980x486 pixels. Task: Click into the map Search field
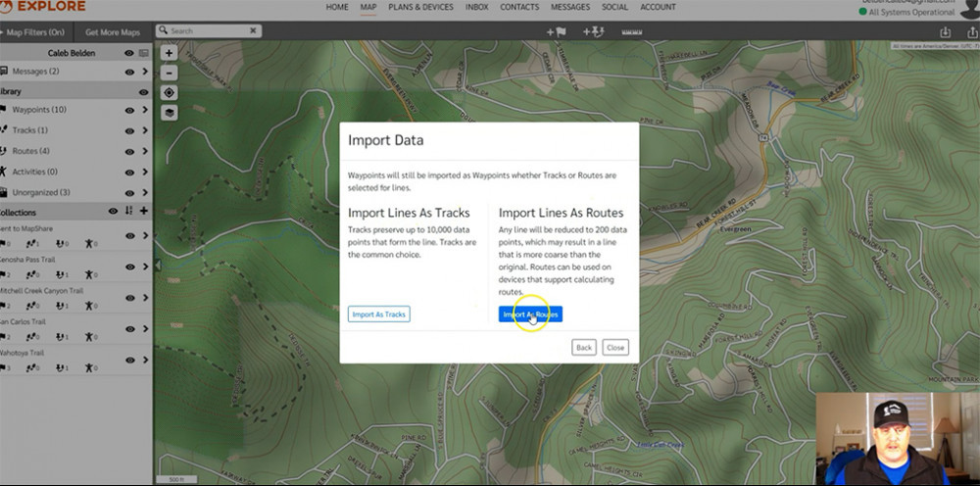click(208, 30)
